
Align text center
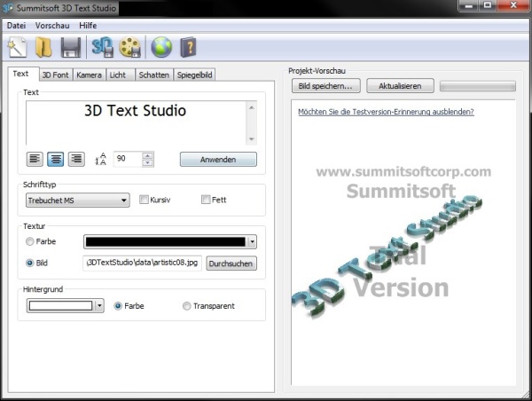pyautogui.click(x=56, y=159)
